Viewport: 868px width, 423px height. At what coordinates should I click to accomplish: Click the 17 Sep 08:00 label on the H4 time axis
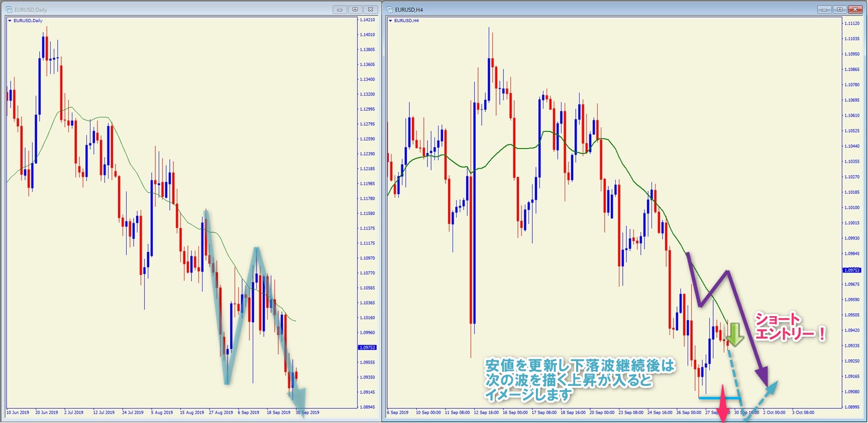tap(544, 412)
